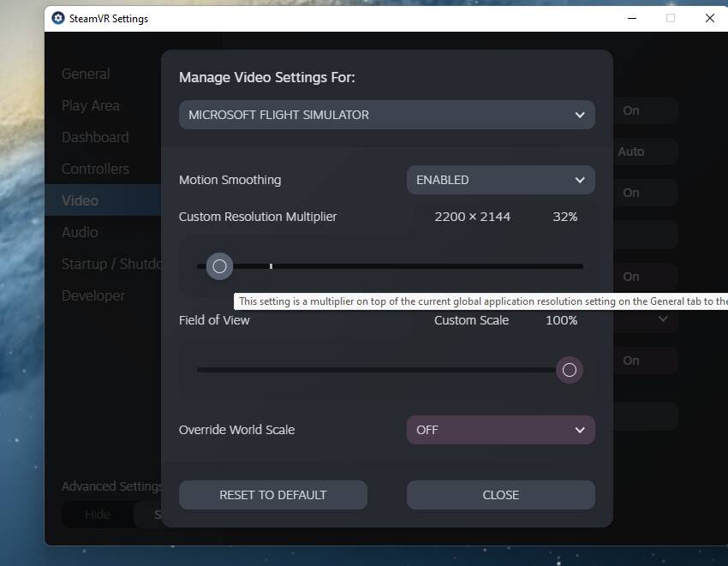The image size is (728, 566).
Task: Click the 32% resolution percentage value
Action: 565,217
